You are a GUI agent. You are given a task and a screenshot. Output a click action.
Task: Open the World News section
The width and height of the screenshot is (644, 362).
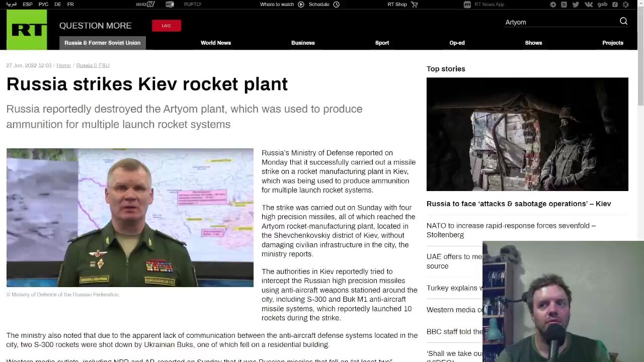click(x=216, y=43)
